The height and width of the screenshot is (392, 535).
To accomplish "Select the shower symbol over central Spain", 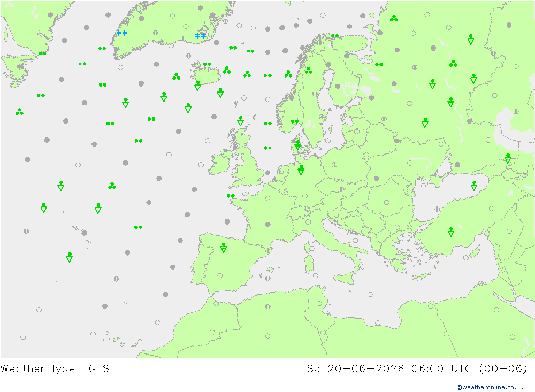I will (x=224, y=248).
